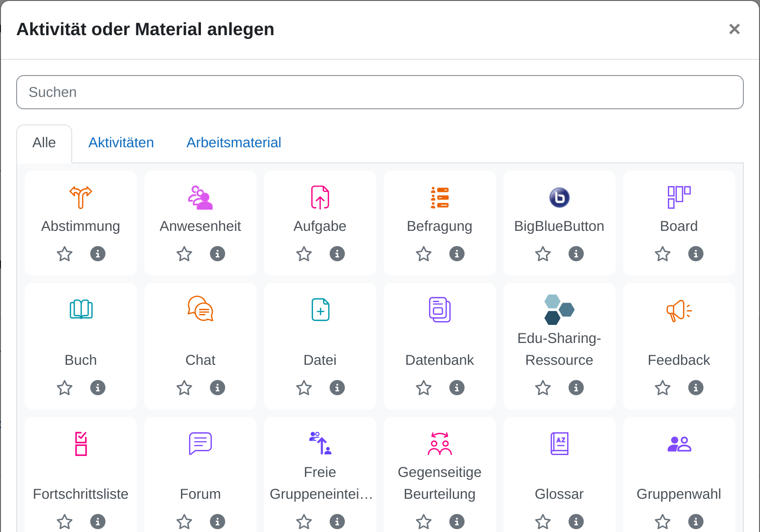Viewport: 760px width, 532px height.
Task: Select the Gruppenwahl people icon
Action: click(x=679, y=444)
